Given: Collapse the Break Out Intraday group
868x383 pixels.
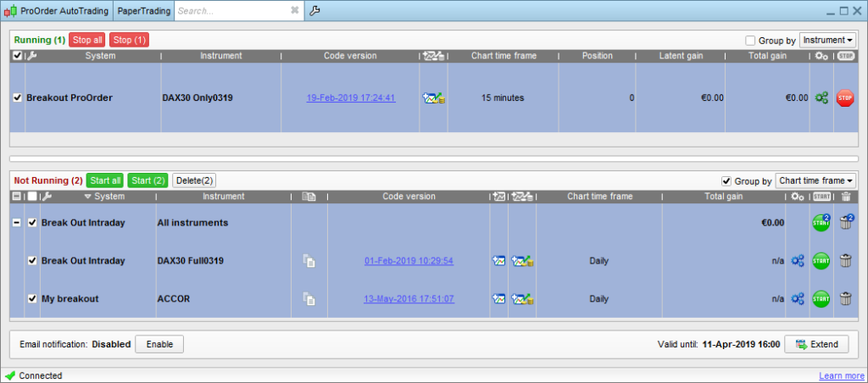Looking at the screenshot, I should (x=17, y=223).
